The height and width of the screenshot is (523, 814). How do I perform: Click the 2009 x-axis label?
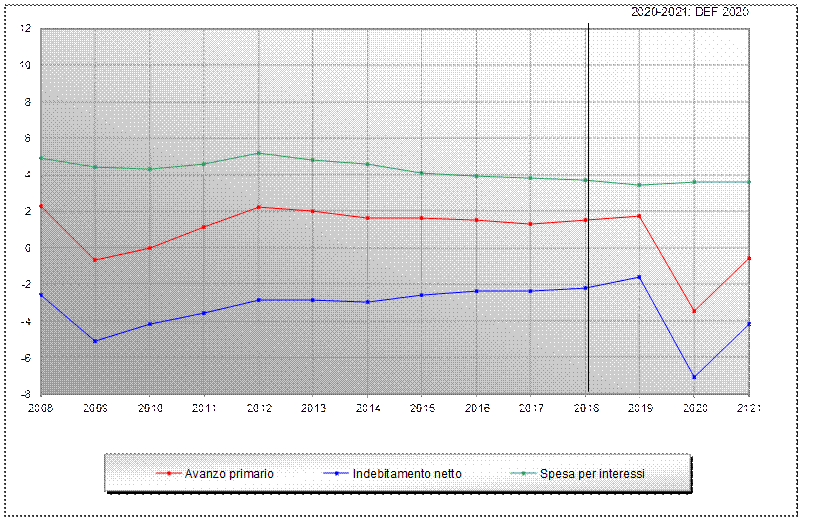(95, 408)
